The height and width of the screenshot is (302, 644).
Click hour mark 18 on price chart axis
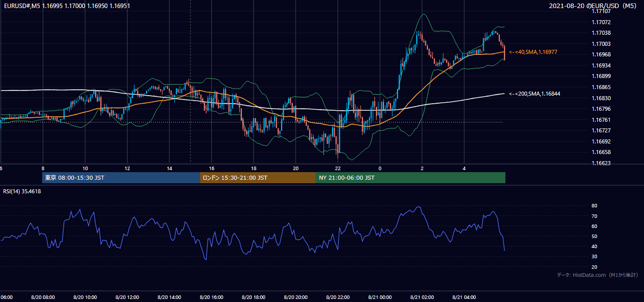253,169
